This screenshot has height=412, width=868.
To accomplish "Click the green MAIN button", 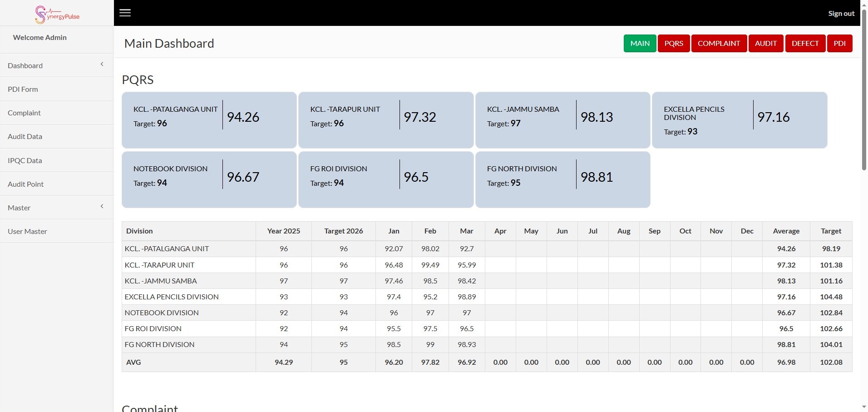I will click(640, 43).
